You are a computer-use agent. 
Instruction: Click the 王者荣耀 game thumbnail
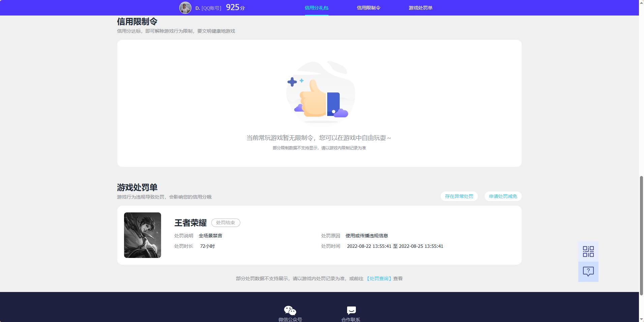[x=143, y=235]
